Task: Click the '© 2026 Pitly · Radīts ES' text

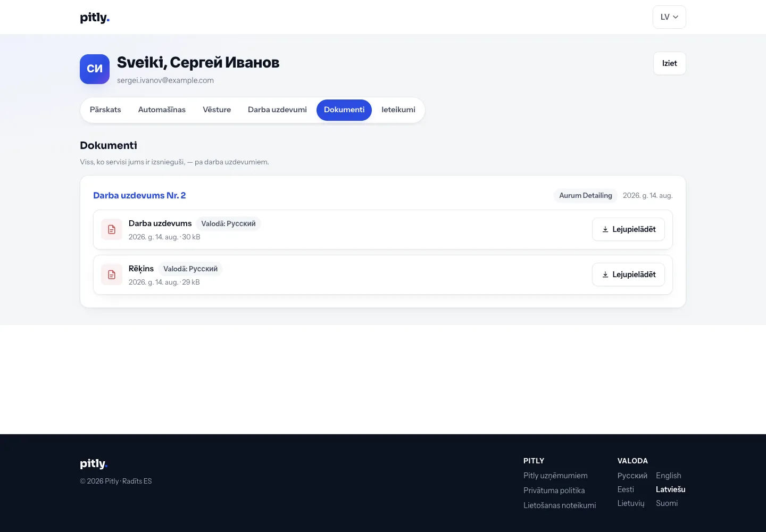Action: coord(116,481)
